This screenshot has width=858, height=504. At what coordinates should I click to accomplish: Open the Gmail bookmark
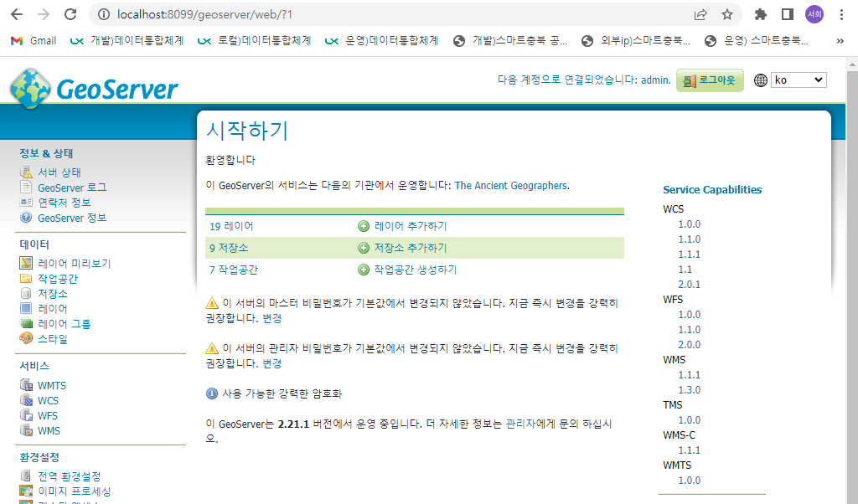(34, 40)
